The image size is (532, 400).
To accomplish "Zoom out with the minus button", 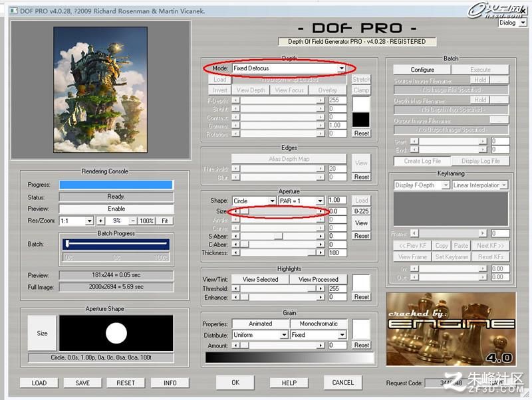I will pos(134,221).
